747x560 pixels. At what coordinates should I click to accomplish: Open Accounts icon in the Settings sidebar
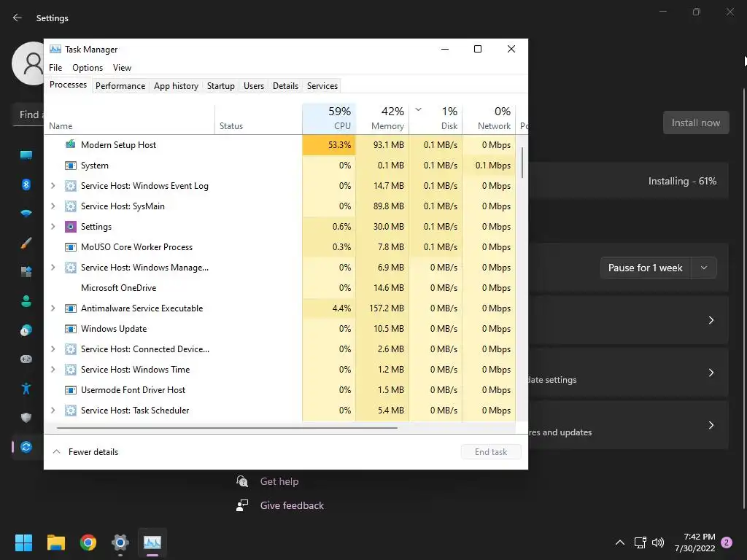tap(26, 301)
